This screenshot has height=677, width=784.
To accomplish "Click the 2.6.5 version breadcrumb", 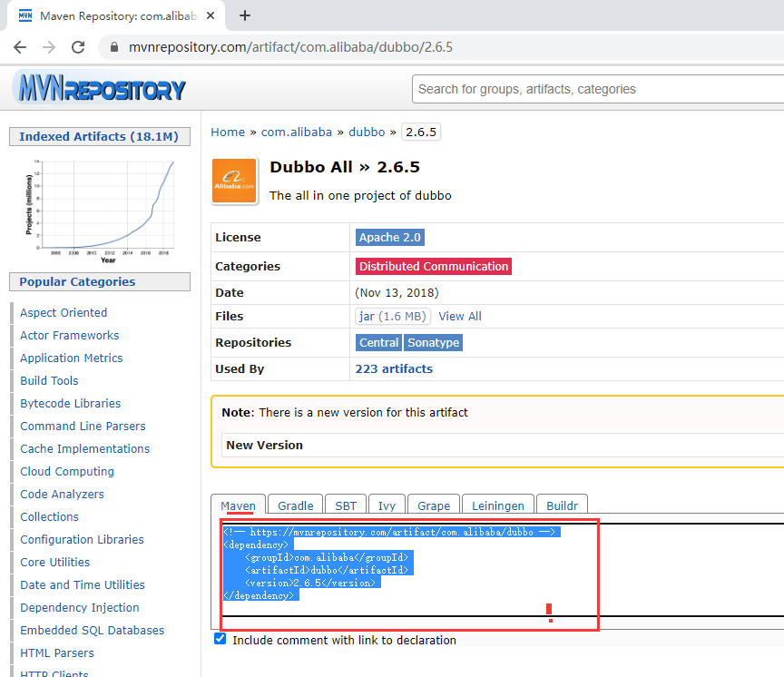I will pos(421,132).
